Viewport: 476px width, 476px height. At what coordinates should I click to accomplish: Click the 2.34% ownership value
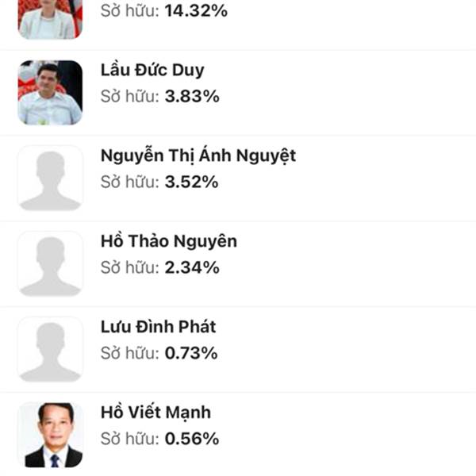tap(192, 267)
